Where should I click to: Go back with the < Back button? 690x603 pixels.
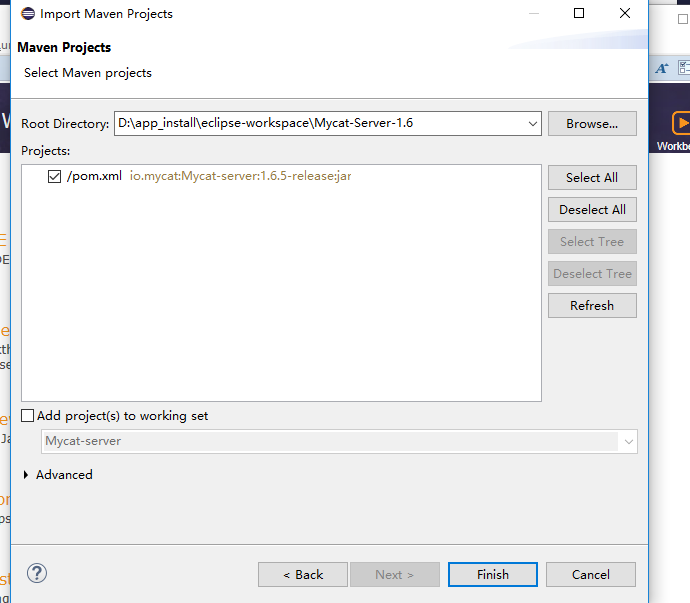pos(303,575)
